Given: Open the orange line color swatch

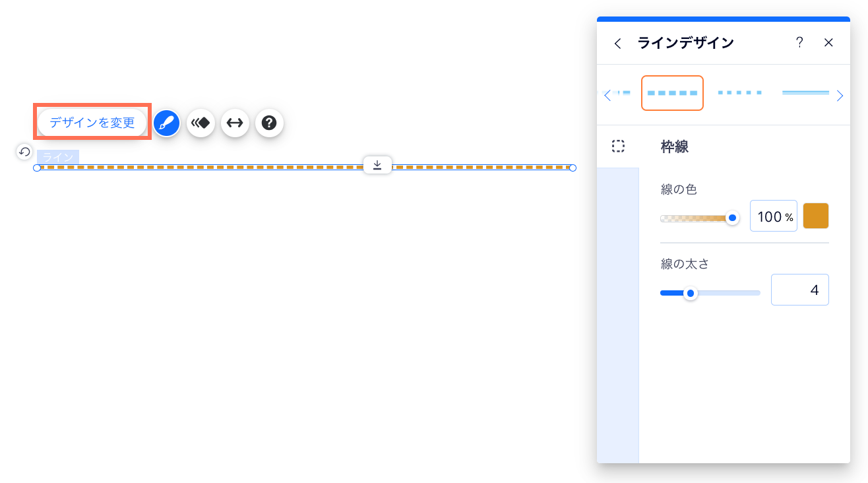Looking at the screenshot, I should click(x=816, y=216).
